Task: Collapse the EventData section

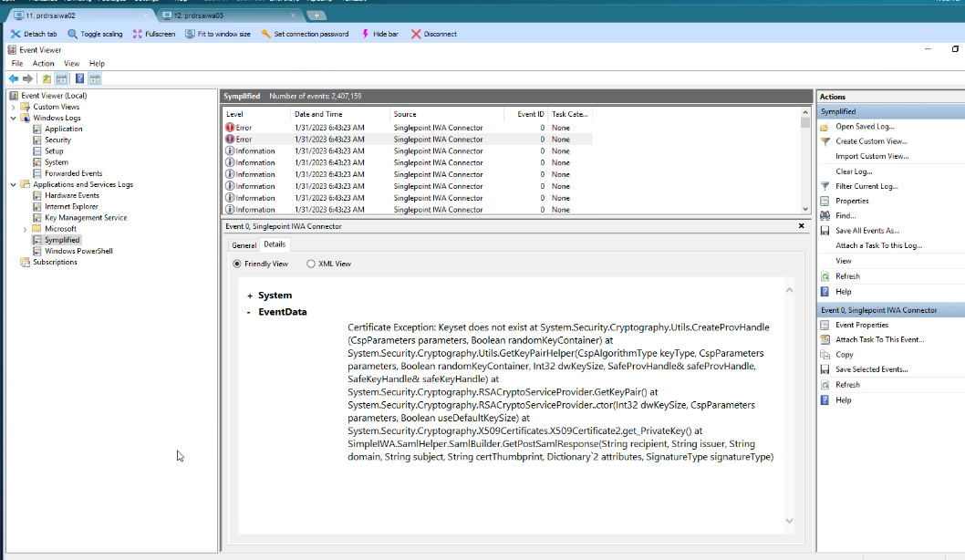Action: [249, 312]
